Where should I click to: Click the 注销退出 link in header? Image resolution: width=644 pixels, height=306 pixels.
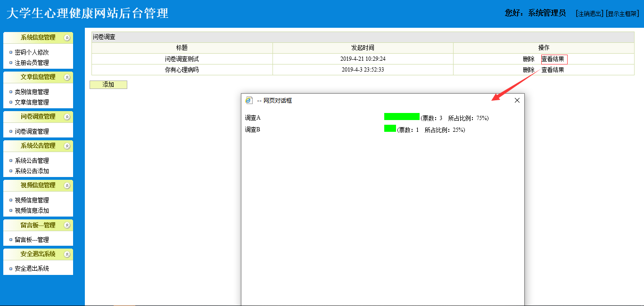(589, 14)
